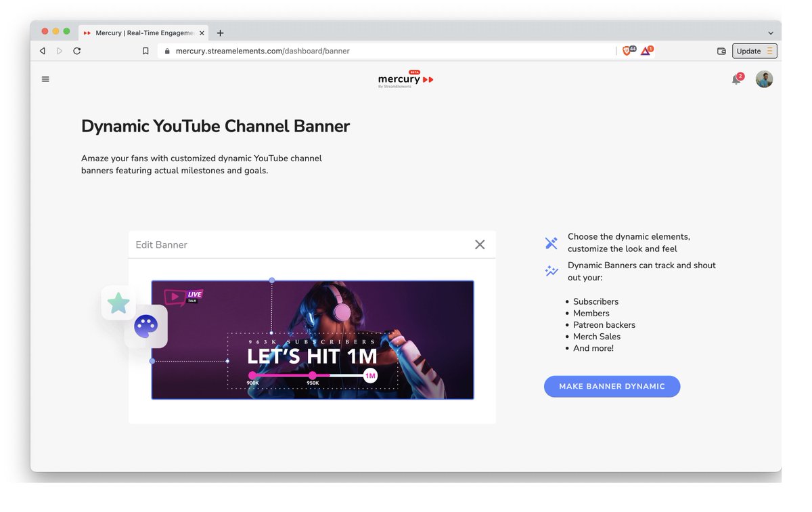Click the And more! list item
Image resolution: width=812 pixels, height=512 pixels.
click(593, 348)
